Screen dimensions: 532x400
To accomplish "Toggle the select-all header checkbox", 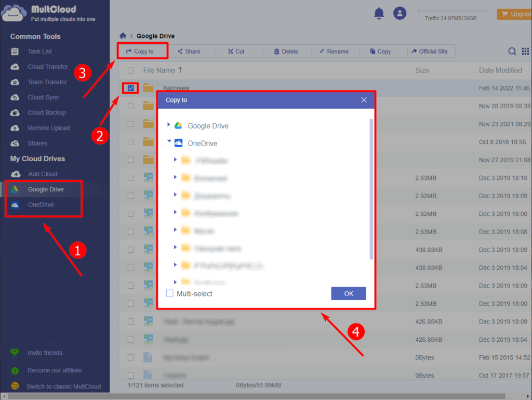I will click(131, 70).
